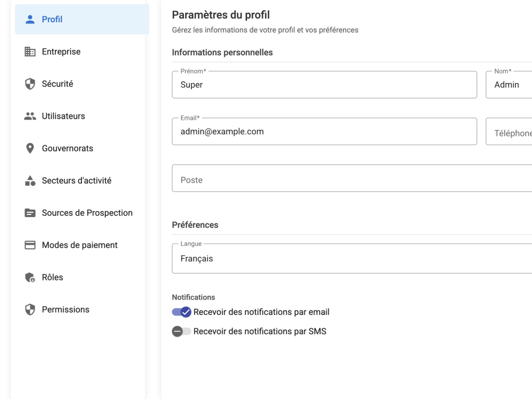Click the Nom field containing Admin
Viewport: 532px width, 399px height.
[x=509, y=85]
